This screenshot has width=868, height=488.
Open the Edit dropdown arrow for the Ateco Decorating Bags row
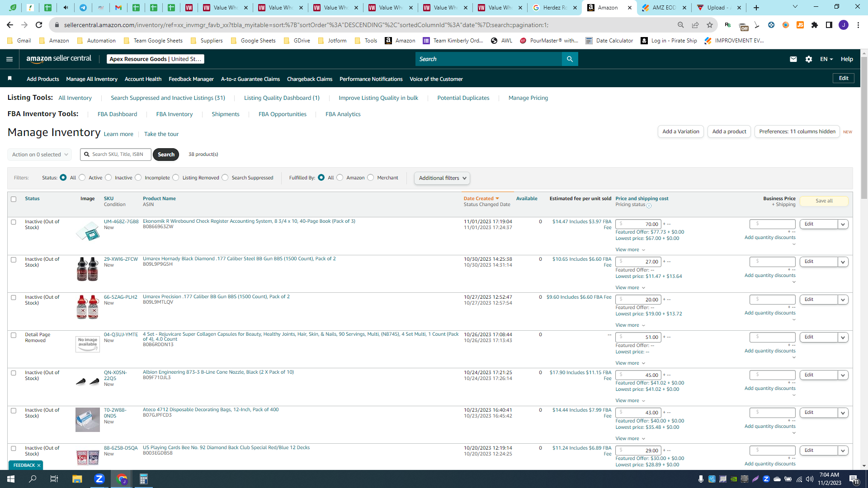[x=843, y=413]
